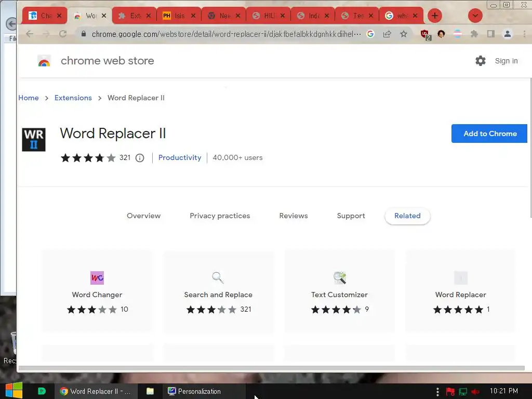Click the Text Customizer icon
Viewport: 532px width, 399px height.
point(339,278)
